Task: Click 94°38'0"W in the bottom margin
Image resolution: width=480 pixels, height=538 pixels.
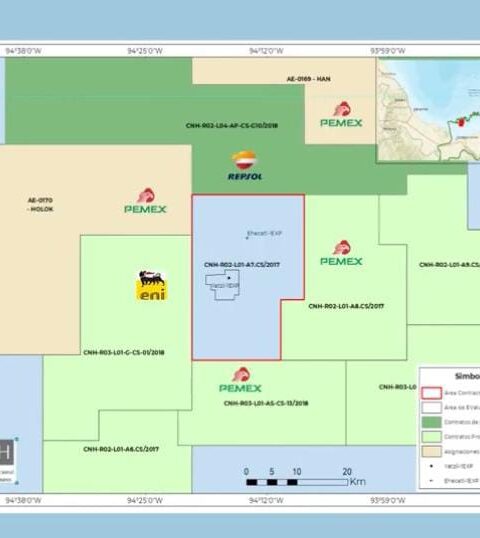Action: pyautogui.click(x=23, y=501)
